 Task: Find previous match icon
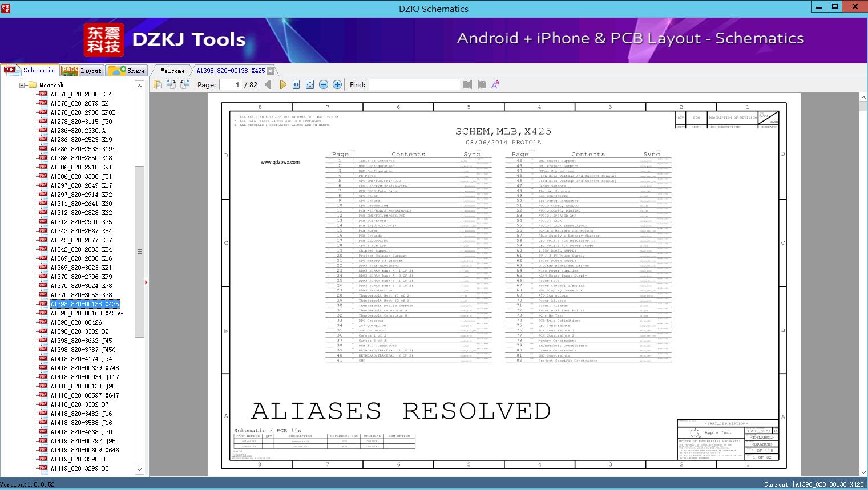468,84
